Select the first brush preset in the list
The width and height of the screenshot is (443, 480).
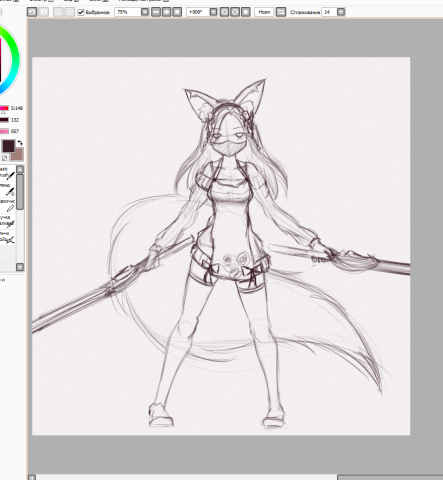point(8,172)
